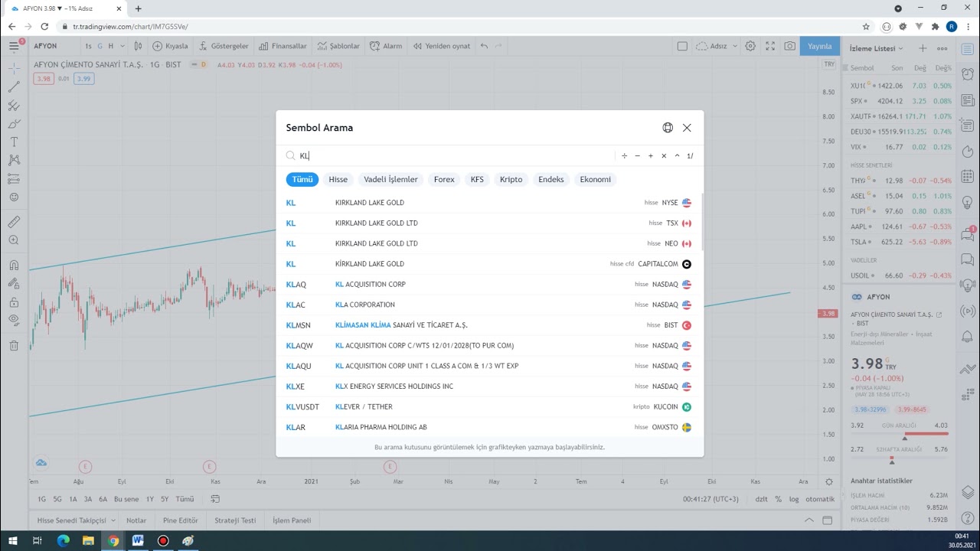Image resolution: width=980 pixels, height=551 pixels.
Task: Open Finansallar in top toolbar
Action: 283,46
